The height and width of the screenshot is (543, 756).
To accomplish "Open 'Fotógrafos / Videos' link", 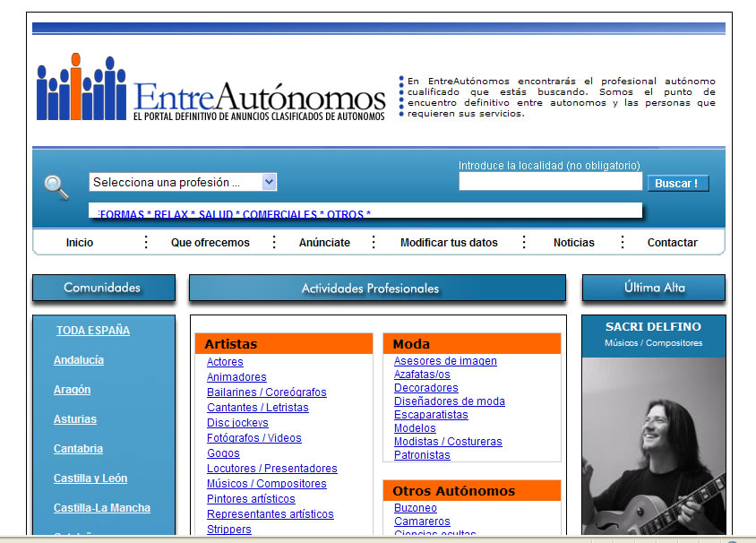I will [x=254, y=438].
